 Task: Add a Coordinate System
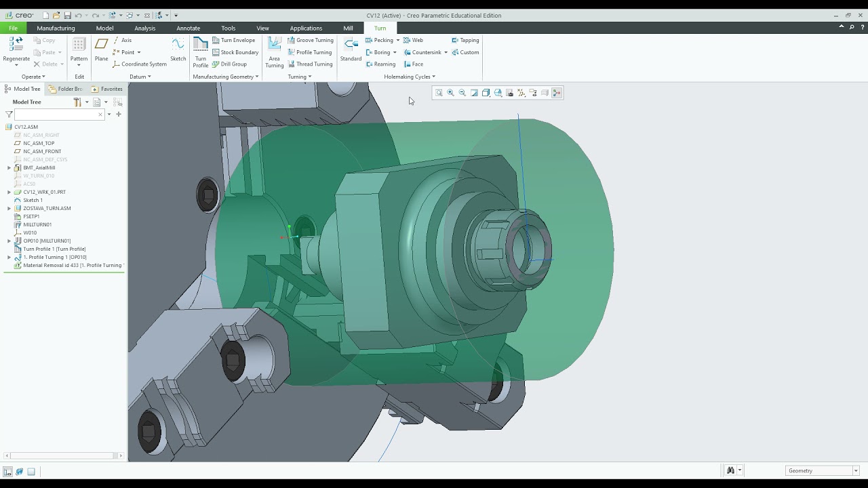point(139,64)
